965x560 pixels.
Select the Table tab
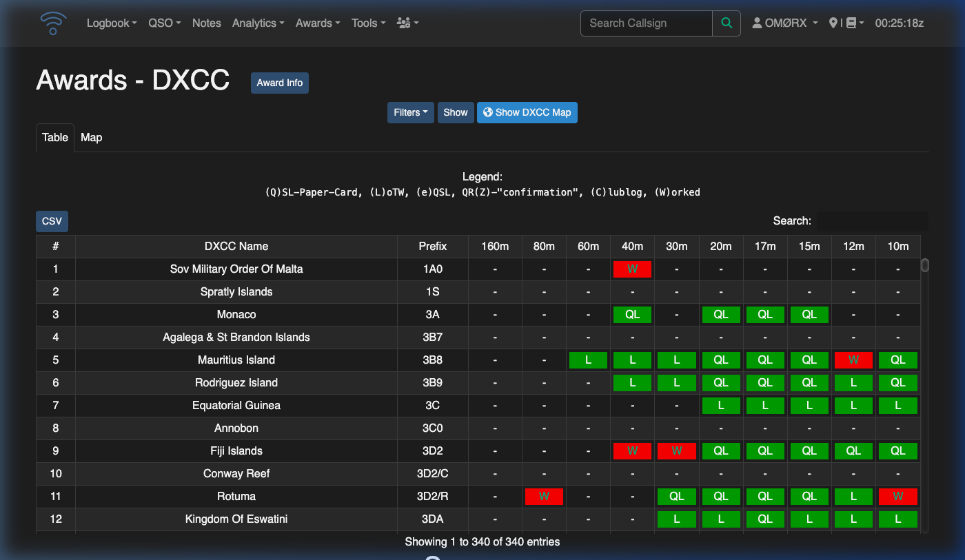pos(55,137)
